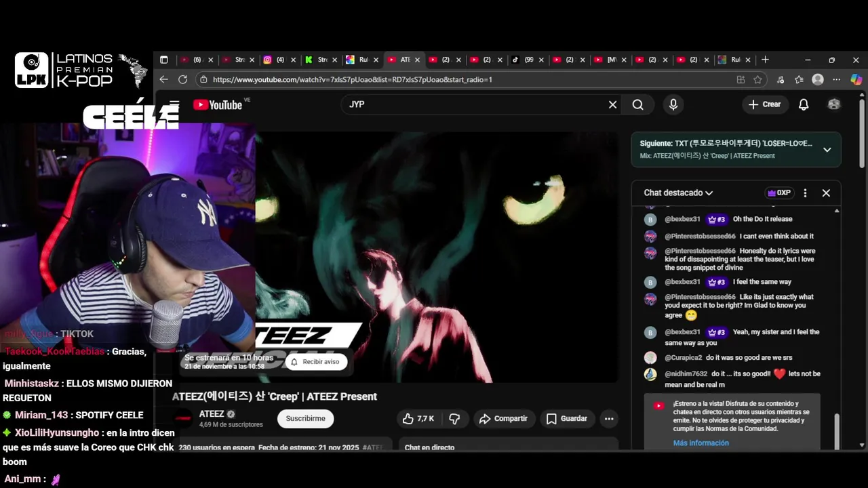Click Recibir aviso reminder button
This screenshot has width=868, height=488.
click(x=315, y=362)
